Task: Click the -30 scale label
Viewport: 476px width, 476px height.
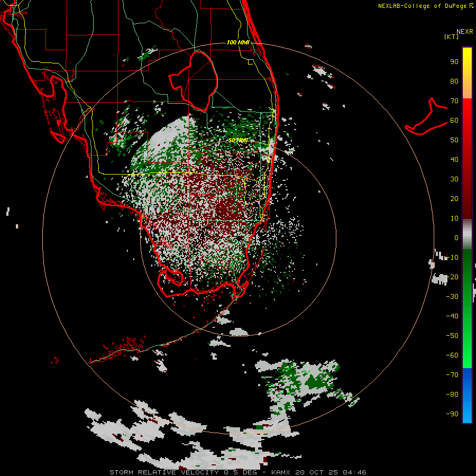Action: coord(452,296)
